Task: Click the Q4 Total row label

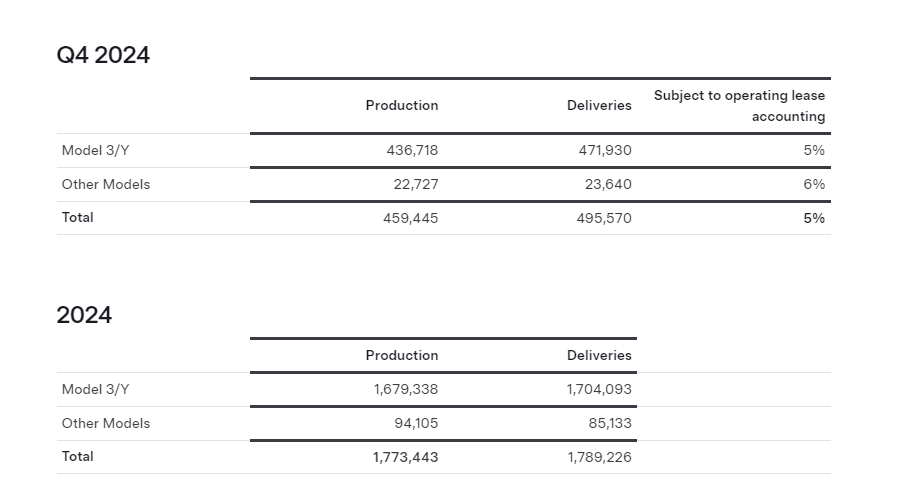Action: (78, 218)
